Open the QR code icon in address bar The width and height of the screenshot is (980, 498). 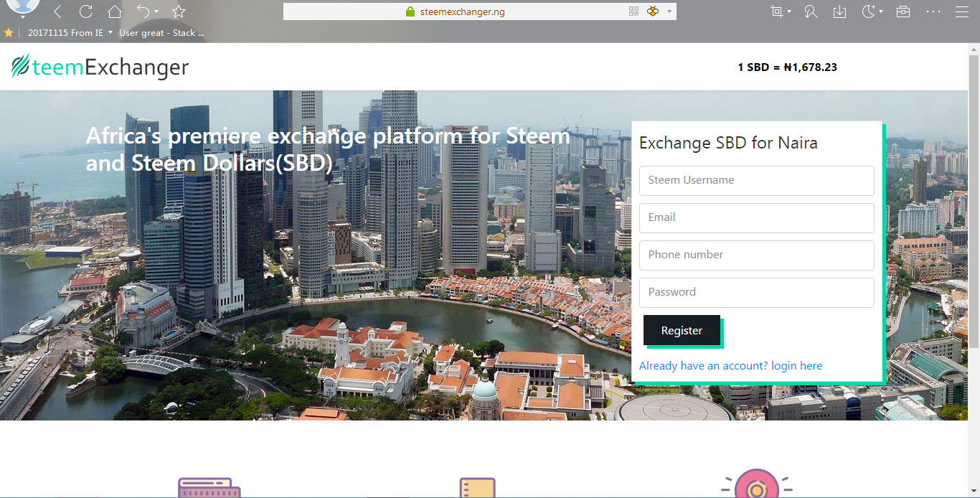634,11
